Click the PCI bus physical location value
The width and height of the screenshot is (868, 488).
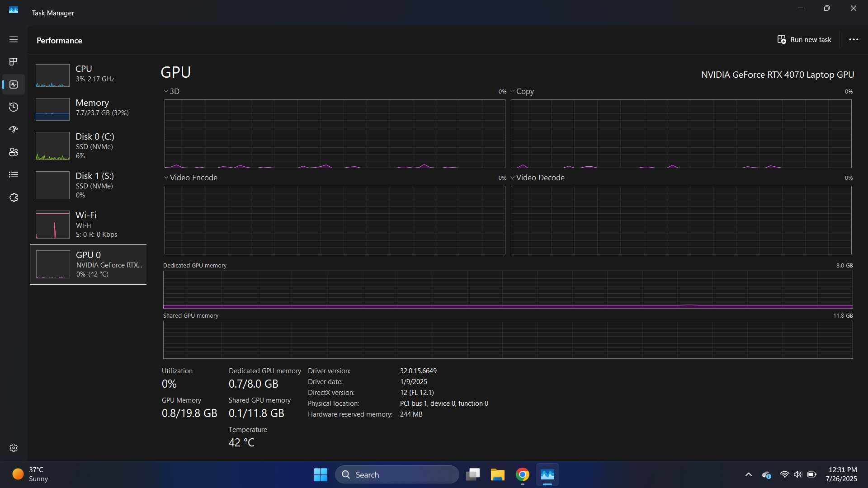(444, 404)
